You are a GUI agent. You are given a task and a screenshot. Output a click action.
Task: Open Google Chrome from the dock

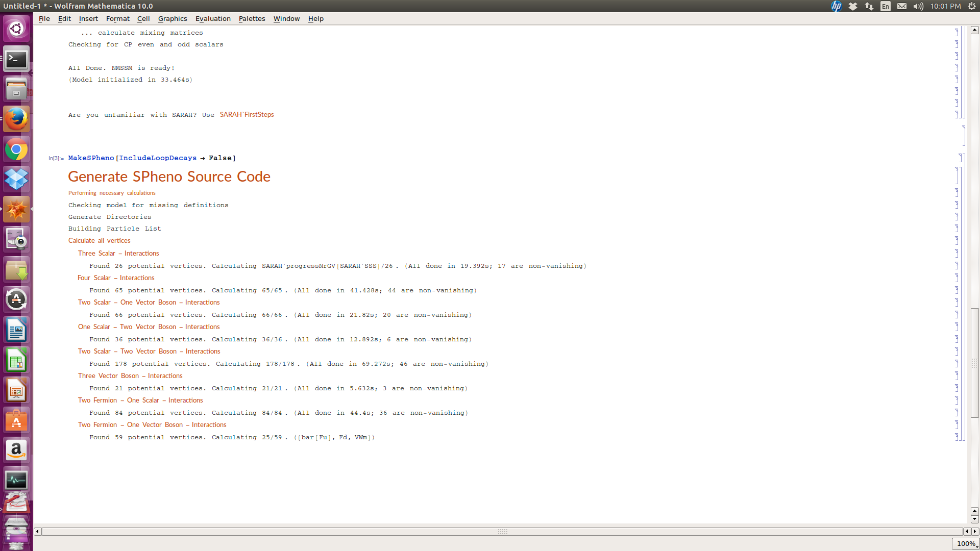tap(16, 149)
